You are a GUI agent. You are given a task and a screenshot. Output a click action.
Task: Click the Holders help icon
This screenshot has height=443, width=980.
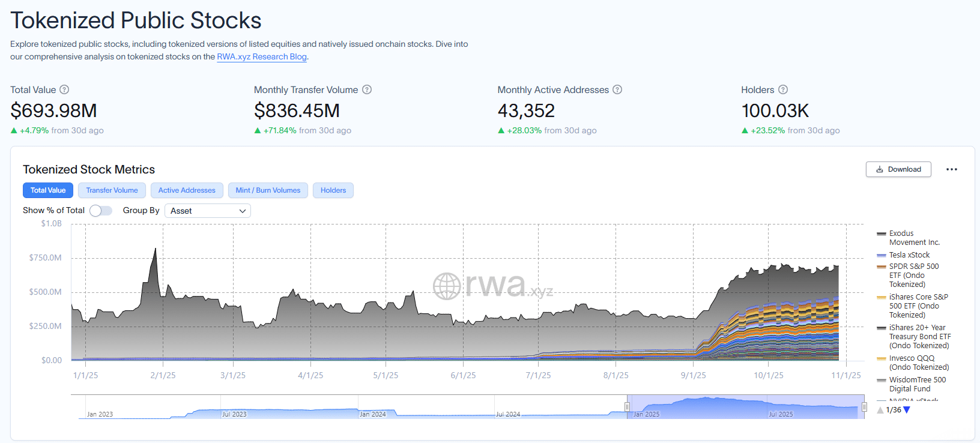[783, 89]
